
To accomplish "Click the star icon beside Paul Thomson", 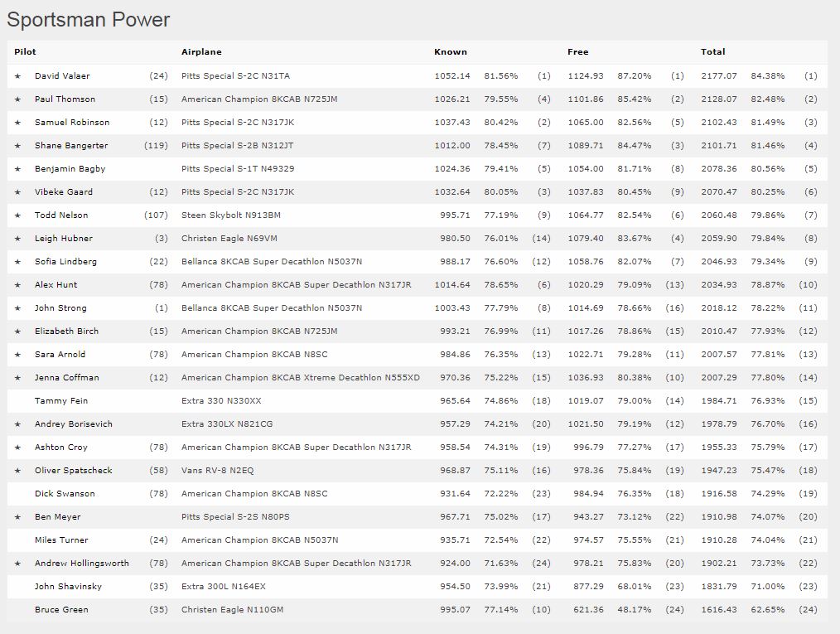I will 17,99.
